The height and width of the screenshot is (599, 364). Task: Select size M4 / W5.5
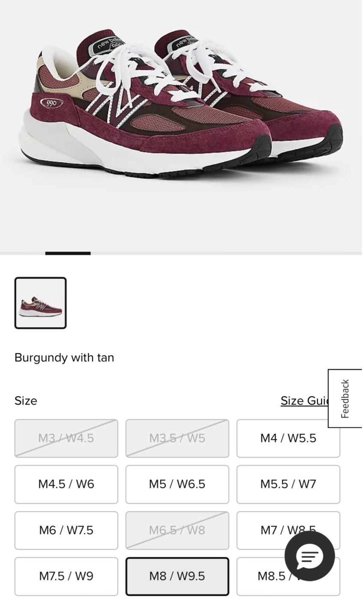point(288,438)
